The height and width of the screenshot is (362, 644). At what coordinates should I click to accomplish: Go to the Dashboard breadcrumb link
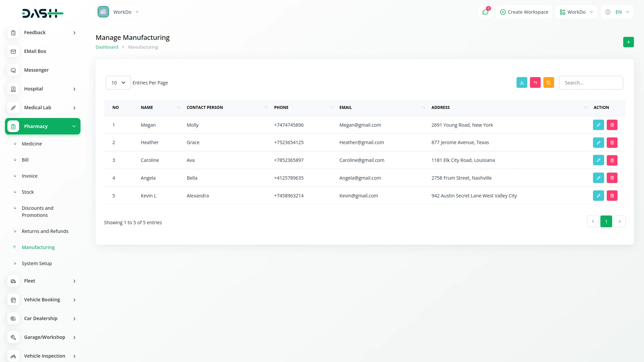click(107, 47)
